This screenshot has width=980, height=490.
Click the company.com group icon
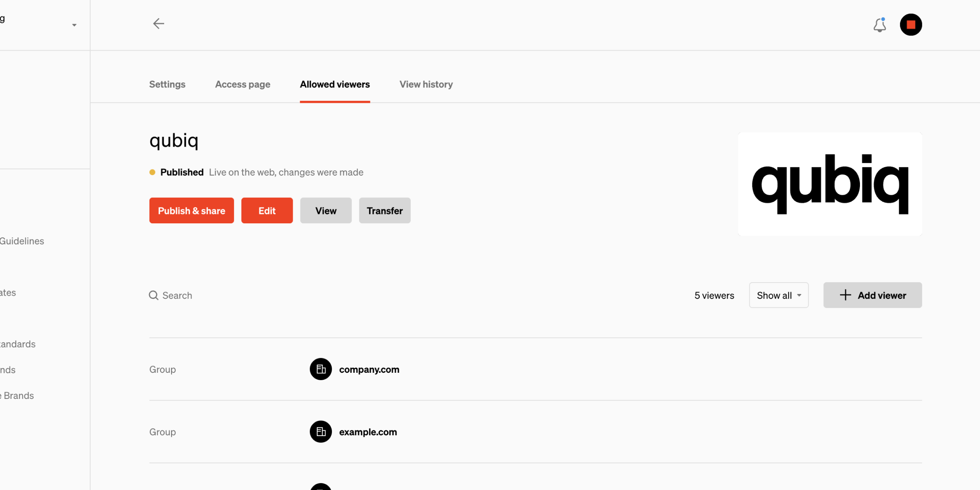point(321,369)
